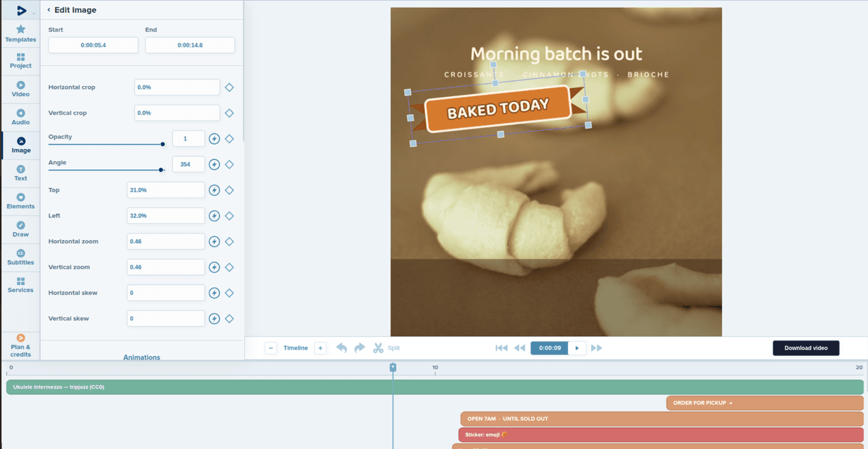
Task: Select the Ukulele Intermezzo audio track
Action: click(435, 387)
